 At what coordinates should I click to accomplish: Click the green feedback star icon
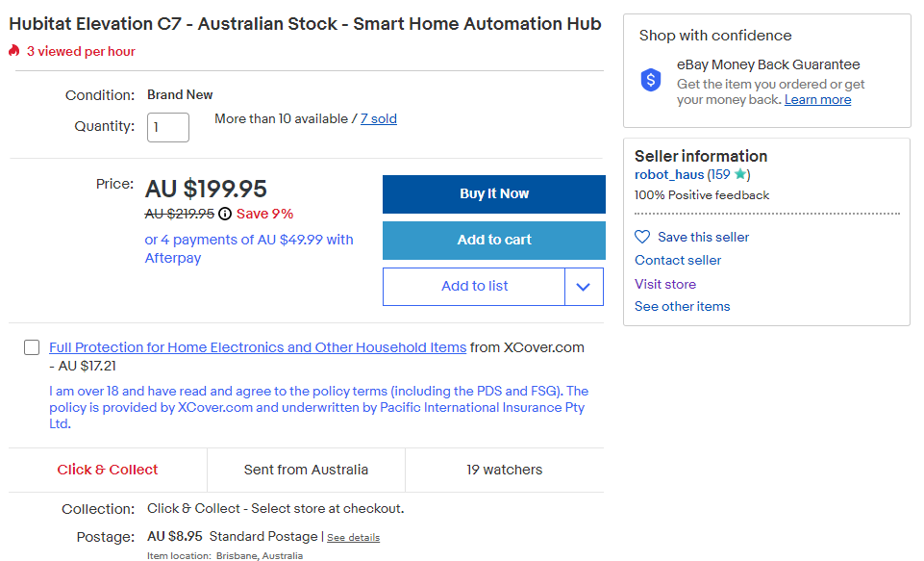click(x=740, y=174)
